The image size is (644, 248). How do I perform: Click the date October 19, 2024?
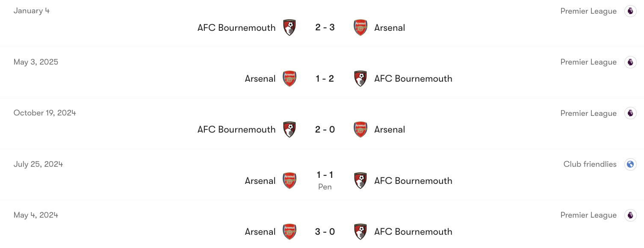pos(44,112)
